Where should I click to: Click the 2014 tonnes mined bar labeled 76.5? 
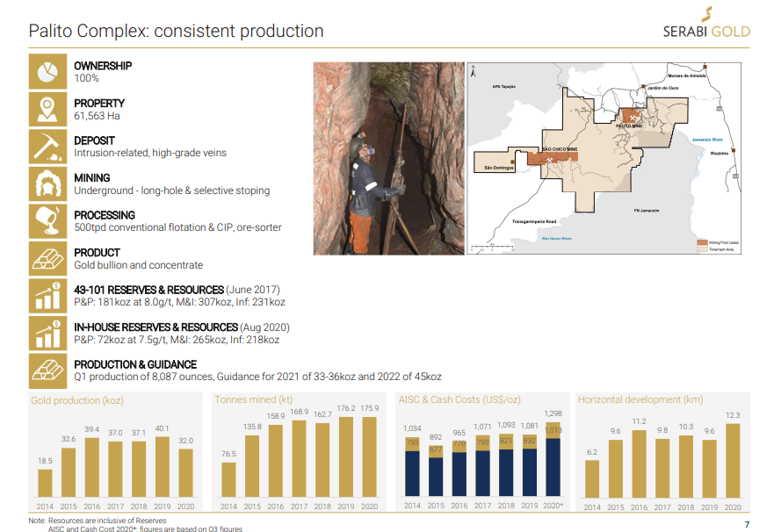coord(228,479)
